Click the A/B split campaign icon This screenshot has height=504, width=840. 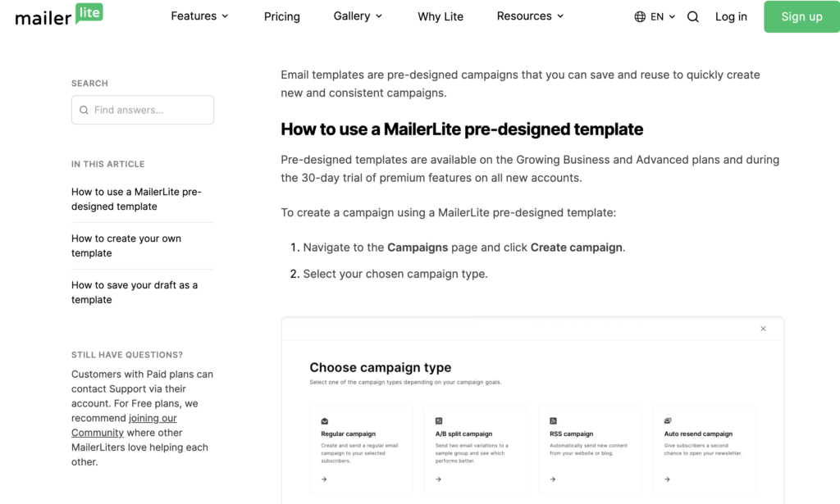[x=439, y=420]
